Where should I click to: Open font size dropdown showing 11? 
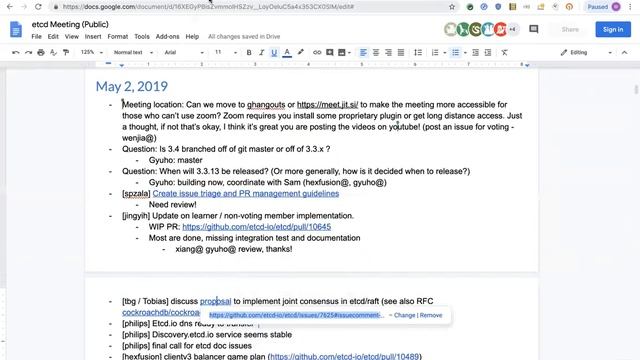point(225,52)
